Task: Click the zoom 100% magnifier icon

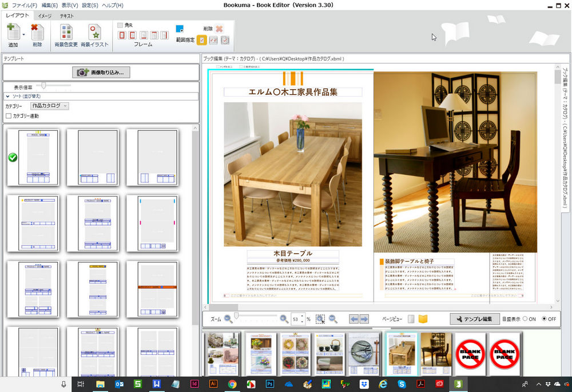Action: 333,319
